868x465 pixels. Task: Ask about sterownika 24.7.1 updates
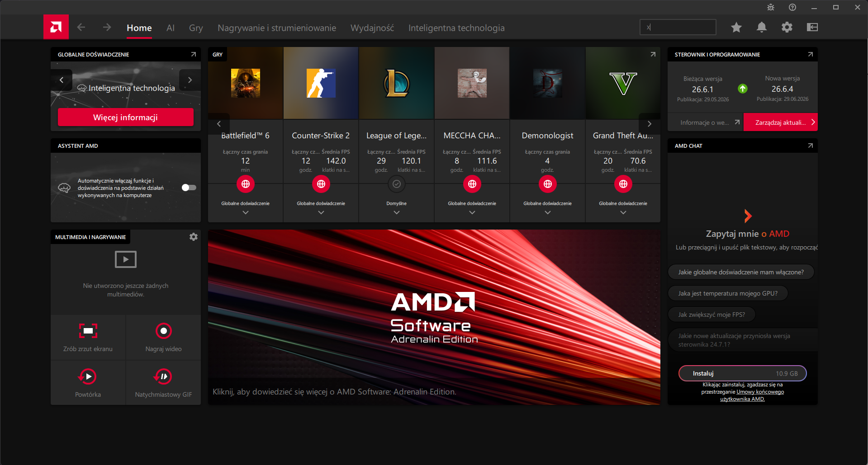point(743,340)
